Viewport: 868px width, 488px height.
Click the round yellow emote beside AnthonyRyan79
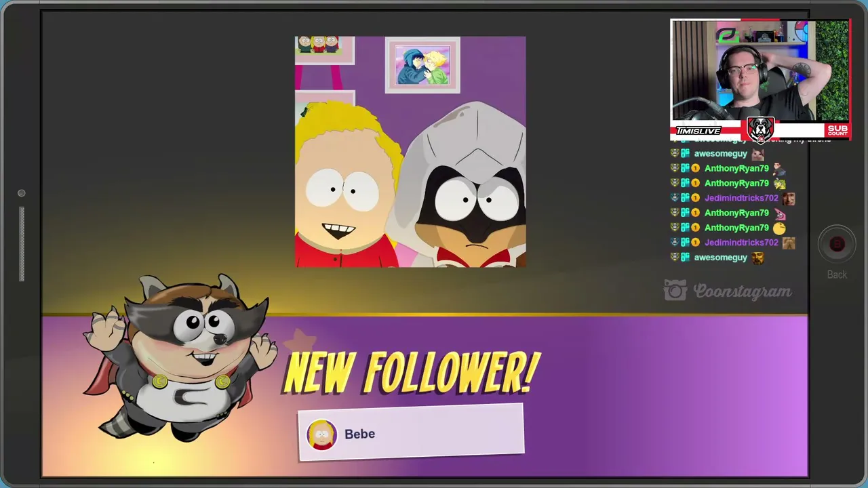[780, 228]
